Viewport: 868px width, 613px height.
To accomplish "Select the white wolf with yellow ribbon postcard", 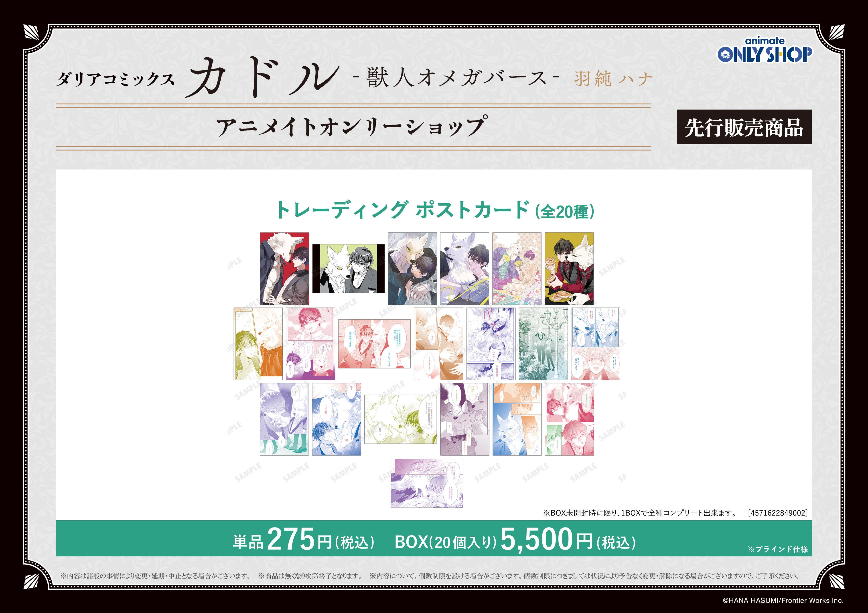I will click(464, 269).
